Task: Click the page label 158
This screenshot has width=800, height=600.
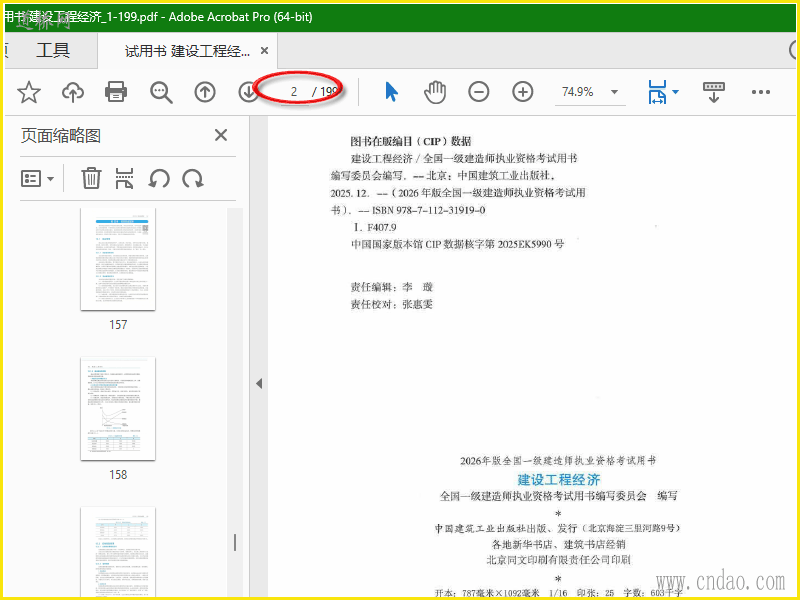Action: click(118, 475)
